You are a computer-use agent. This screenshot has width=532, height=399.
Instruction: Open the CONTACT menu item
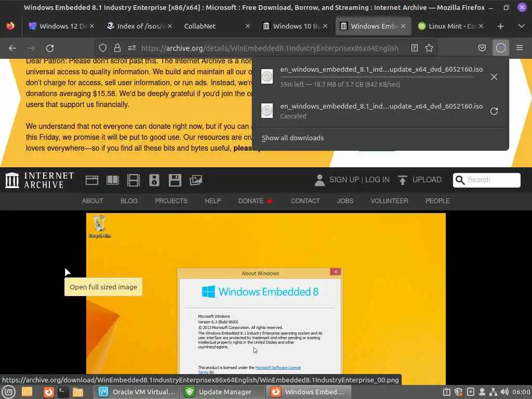pos(305,201)
